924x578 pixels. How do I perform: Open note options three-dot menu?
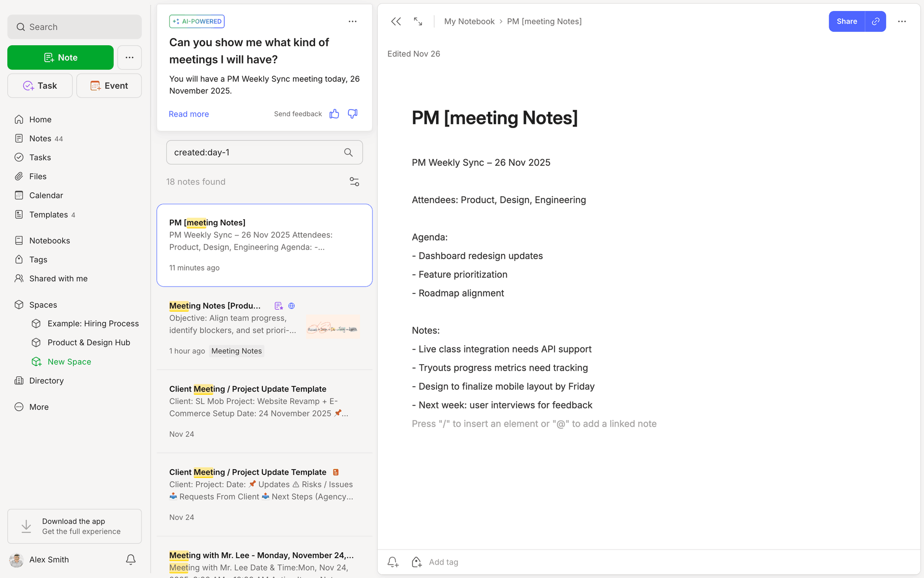tap(902, 21)
